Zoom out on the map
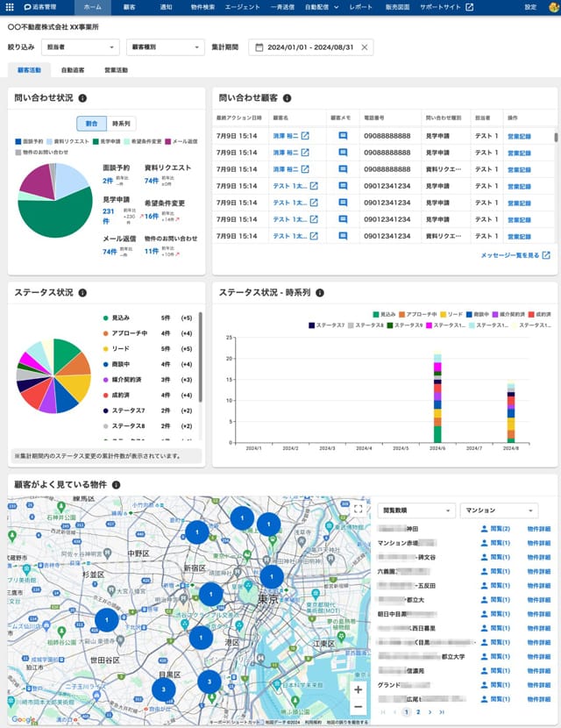 coord(358,707)
